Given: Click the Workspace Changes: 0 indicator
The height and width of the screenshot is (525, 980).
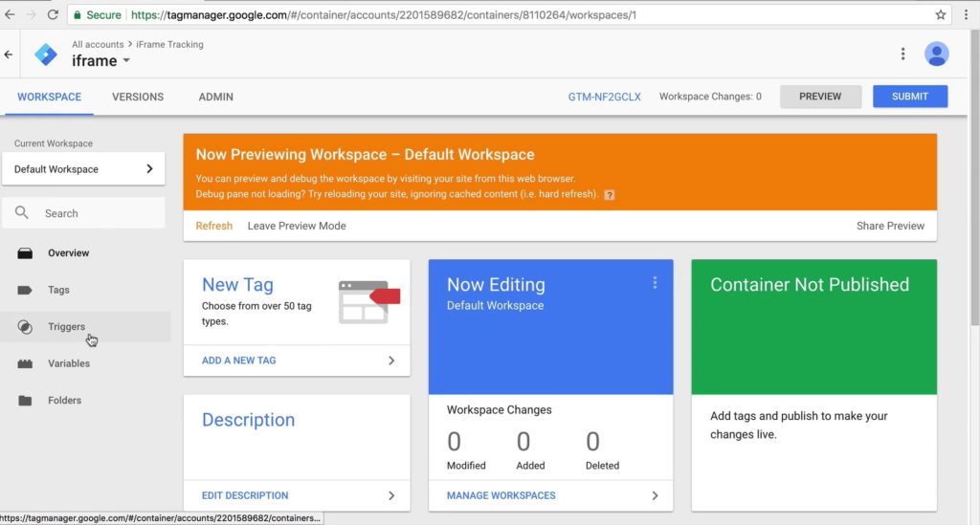Looking at the screenshot, I should pos(710,97).
